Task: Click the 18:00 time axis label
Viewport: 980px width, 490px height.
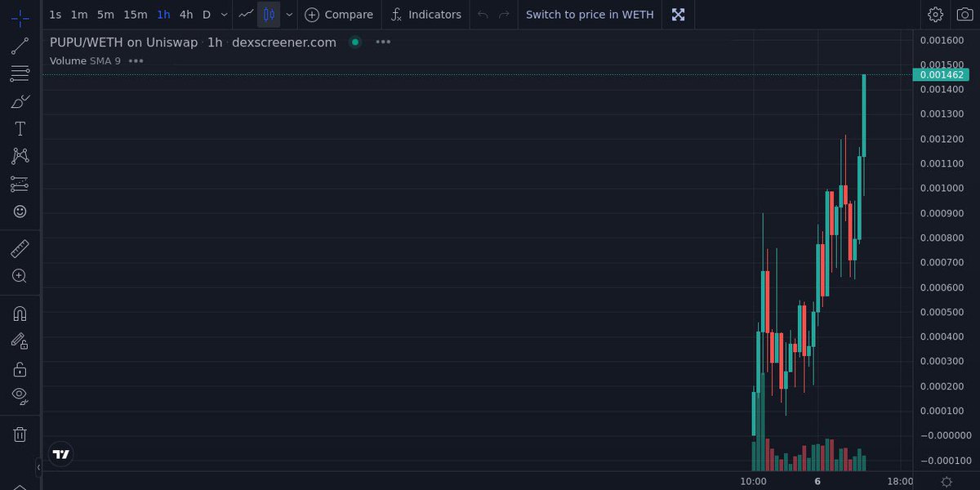Action: pyautogui.click(x=900, y=482)
